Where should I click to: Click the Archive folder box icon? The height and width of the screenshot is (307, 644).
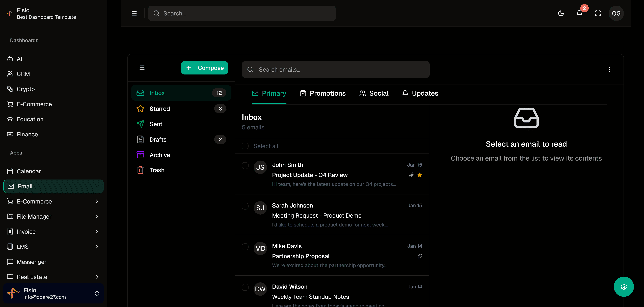(140, 155)
